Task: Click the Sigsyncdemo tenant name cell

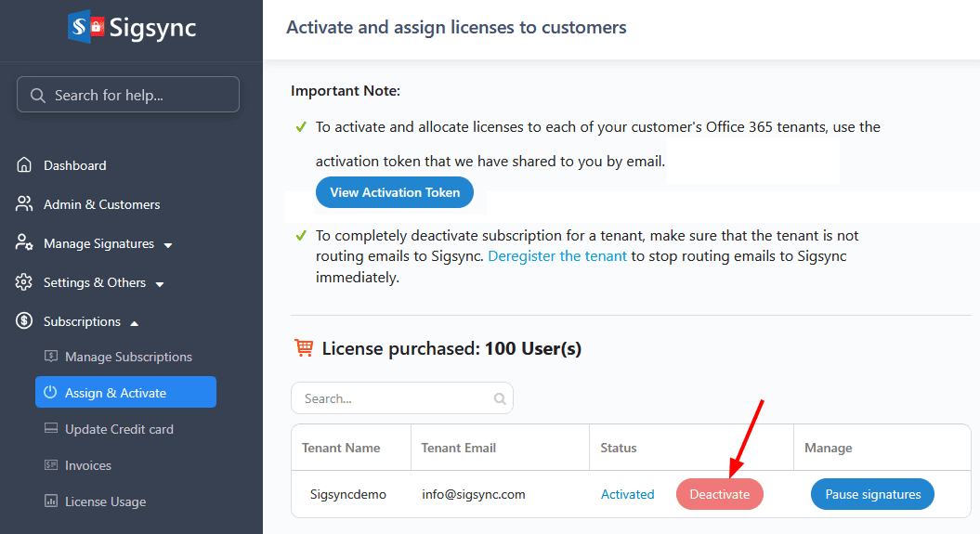Action: pyautogui.click(x=348, y=494)
